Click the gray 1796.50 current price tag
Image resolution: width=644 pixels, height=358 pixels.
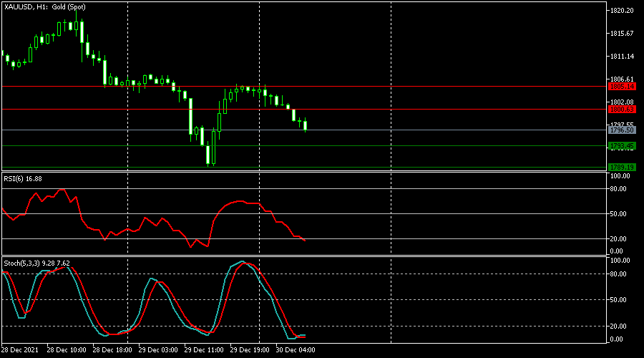tap(622, 130)
